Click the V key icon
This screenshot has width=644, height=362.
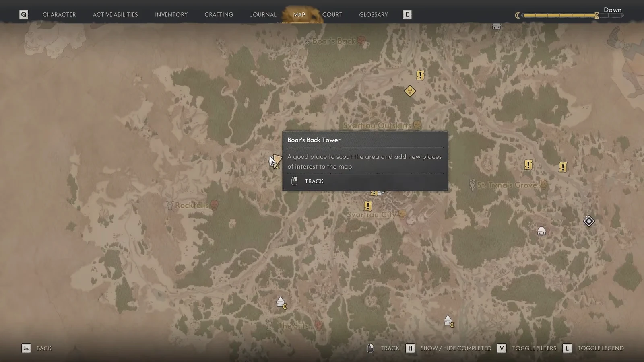pos(502,348)
